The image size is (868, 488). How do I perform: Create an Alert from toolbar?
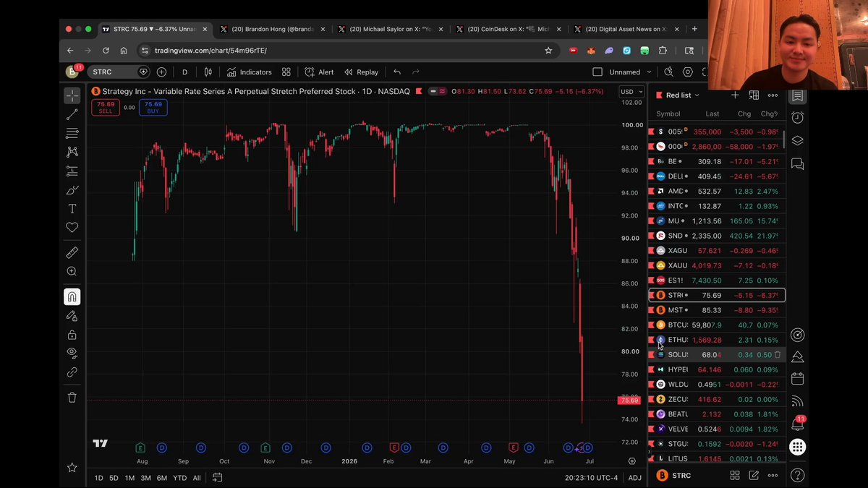tap(319, 72)
